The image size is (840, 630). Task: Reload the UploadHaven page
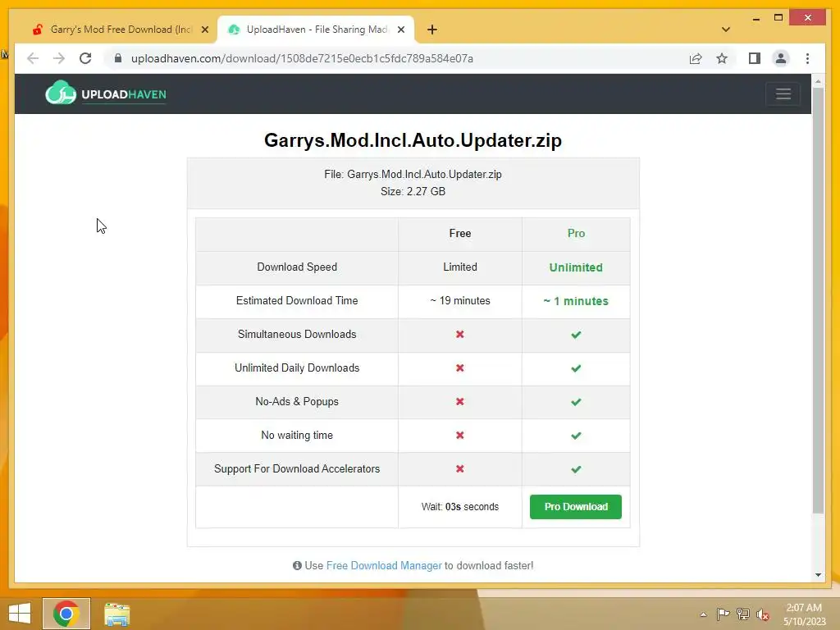(x=85, y=58)
